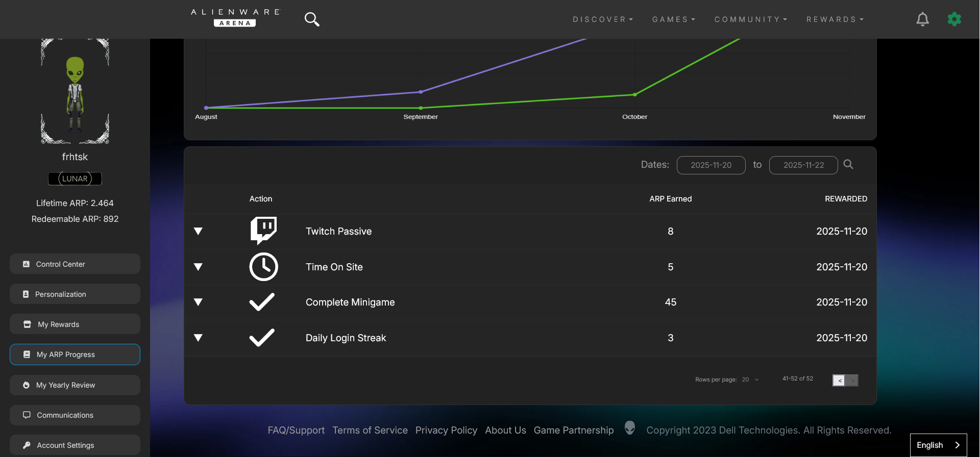Open the notifications bell
980x457 pixels.
pos(922,19)
